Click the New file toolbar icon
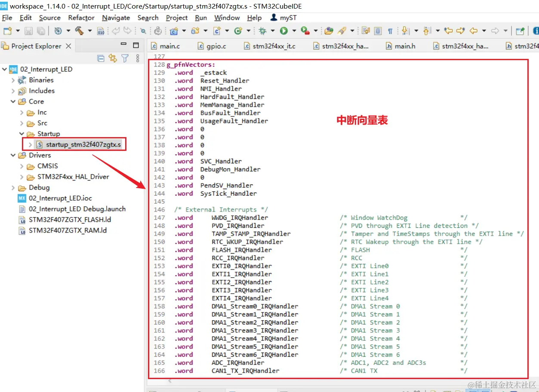The height and width of the screenshot is (392, 539). [7, 31]
